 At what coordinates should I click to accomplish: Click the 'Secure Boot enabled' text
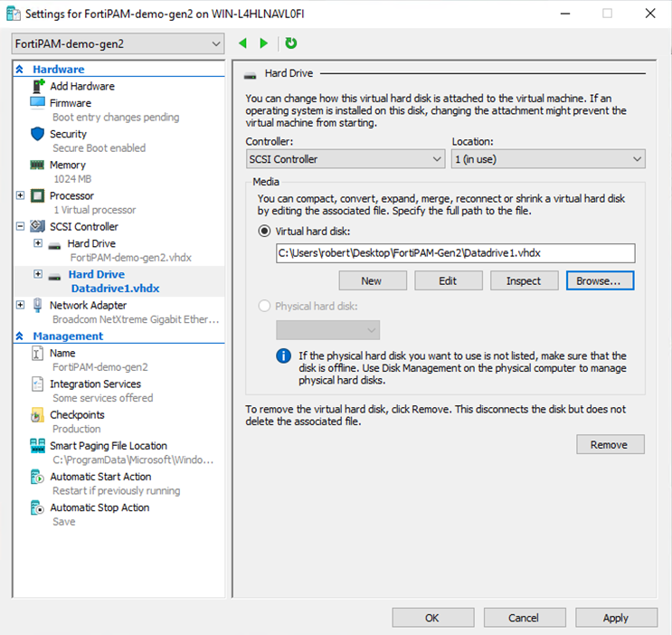[x=99, y=148]
